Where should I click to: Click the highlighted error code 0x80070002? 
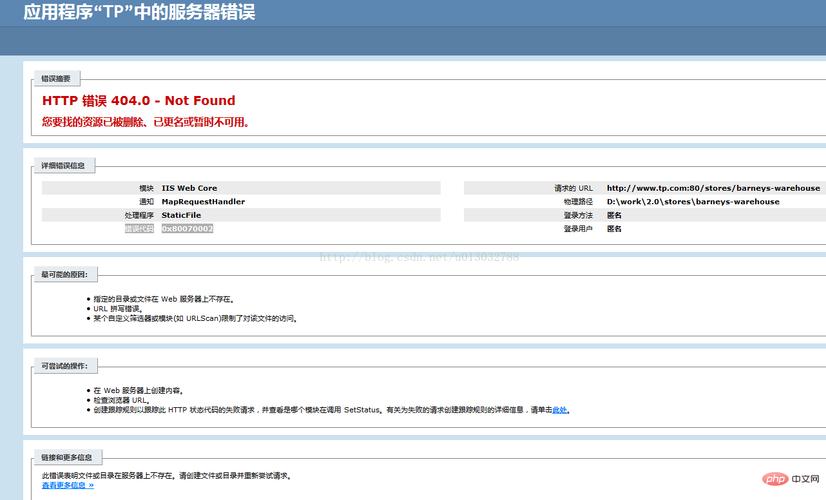pyautogui.click(x=187, y=229)
